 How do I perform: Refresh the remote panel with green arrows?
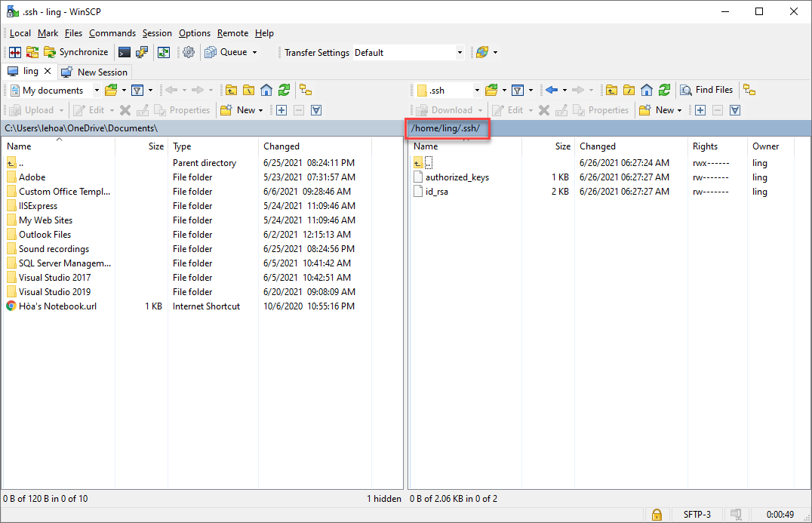(664, 90)
